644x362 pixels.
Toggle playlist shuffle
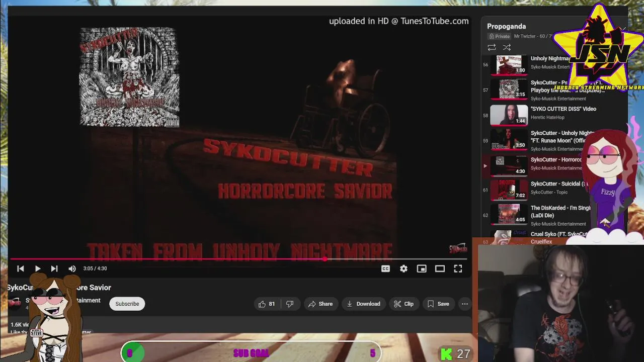507,47
